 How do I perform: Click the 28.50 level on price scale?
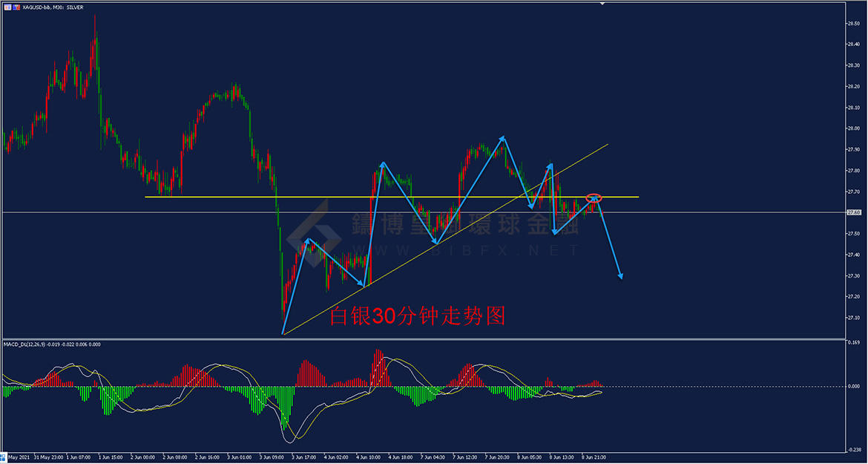pos(853,23)
